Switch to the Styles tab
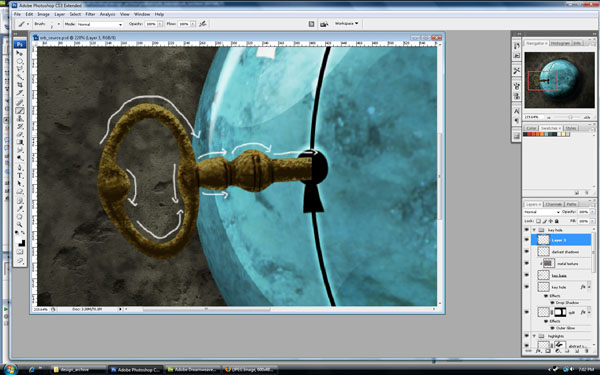The height and width of the screenshot is (375, 600). point(571,128)
